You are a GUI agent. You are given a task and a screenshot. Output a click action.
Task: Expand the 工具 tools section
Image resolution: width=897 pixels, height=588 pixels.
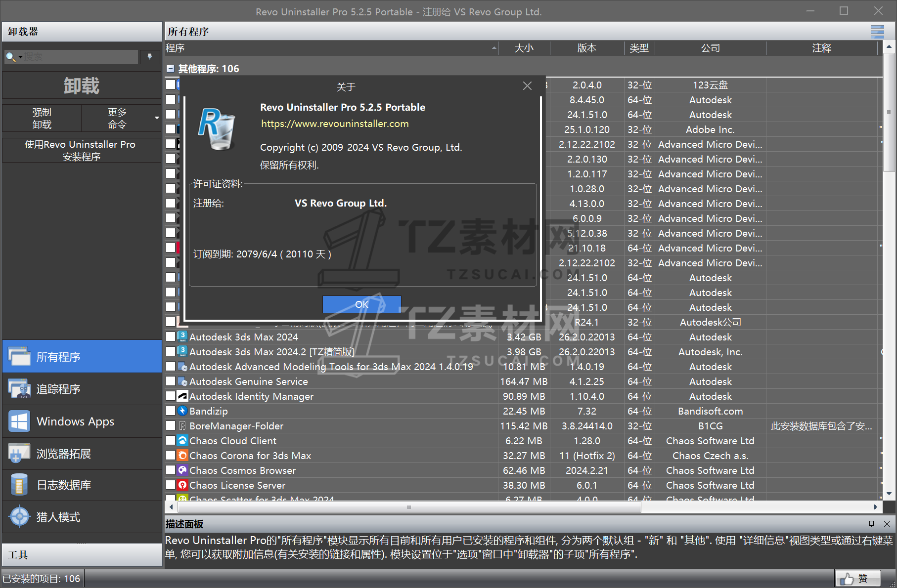coord(82,554)
